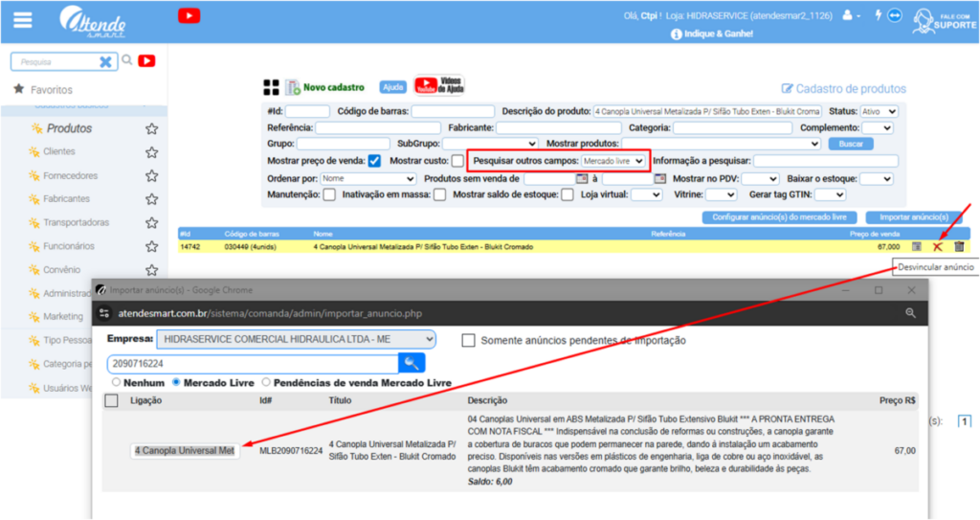This screenshot has width=980, height=520.
Task: Open Favoritos in the sidebar
Action: click(x=52, y=90)
